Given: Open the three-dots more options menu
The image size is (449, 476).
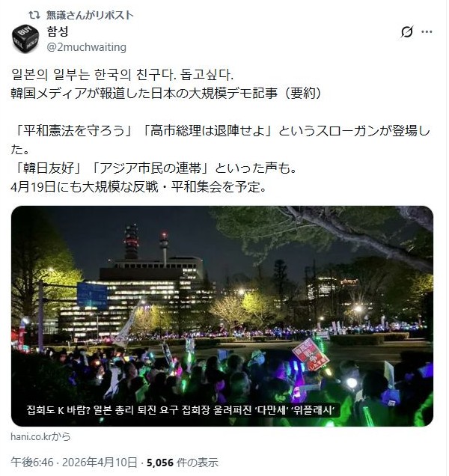Looking at the screenshot, I should [427, 31].
